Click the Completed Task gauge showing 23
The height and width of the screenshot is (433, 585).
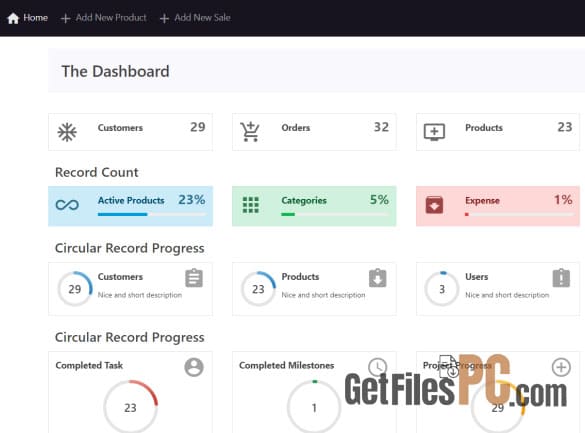(x=130, y=407)
